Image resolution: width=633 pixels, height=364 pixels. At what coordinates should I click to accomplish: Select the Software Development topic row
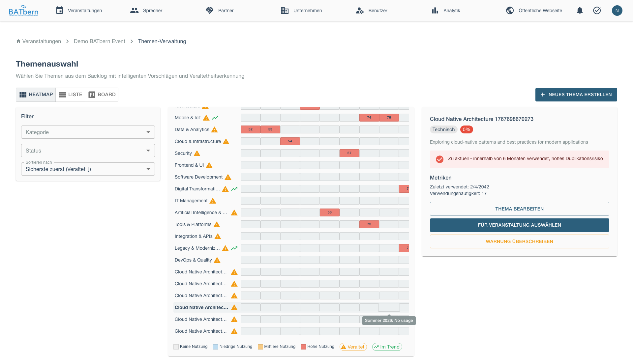pyautogui.click(x=291, y=177)
